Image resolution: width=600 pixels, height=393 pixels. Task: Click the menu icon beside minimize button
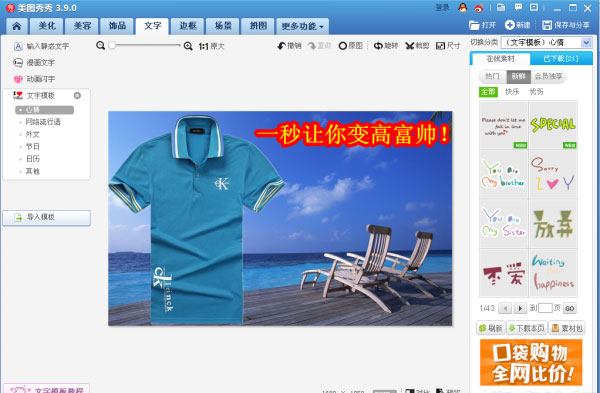click(534, 7)
